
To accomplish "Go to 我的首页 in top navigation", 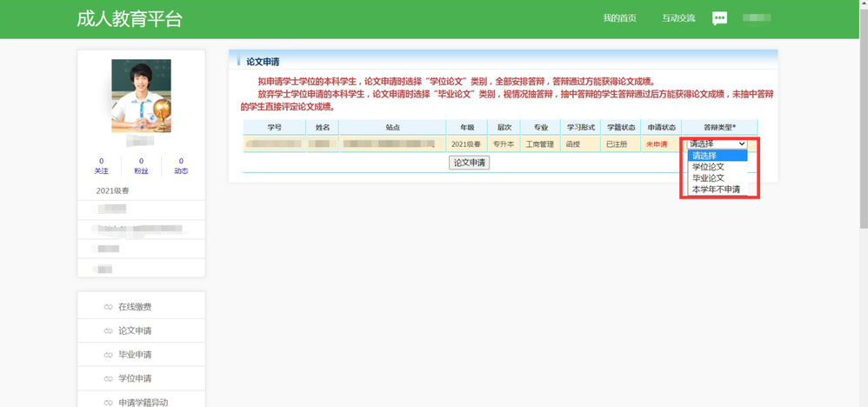I will (x=619, y=18).
